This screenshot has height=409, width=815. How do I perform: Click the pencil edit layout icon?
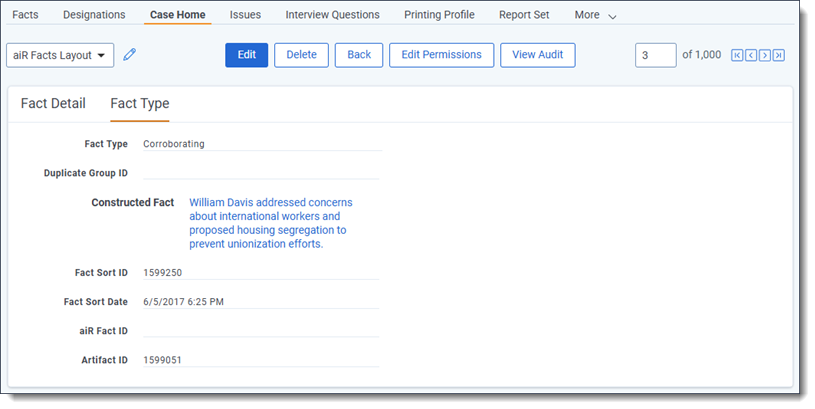130,55
